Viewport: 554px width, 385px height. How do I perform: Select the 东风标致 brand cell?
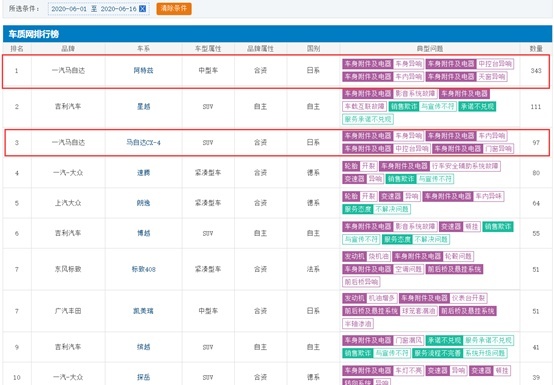(68, 269)
